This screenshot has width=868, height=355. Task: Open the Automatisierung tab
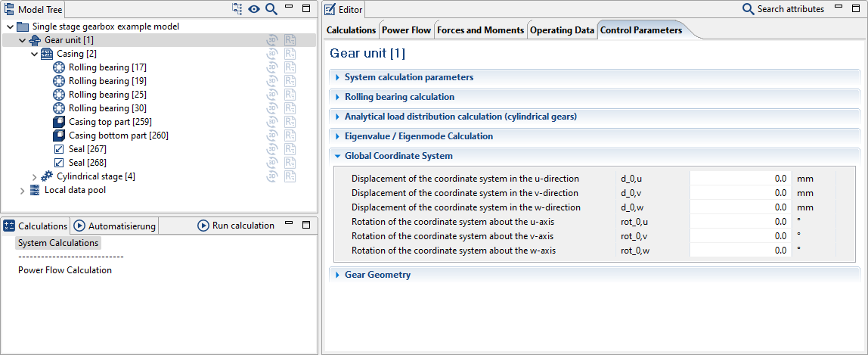[x=115, y=226]
